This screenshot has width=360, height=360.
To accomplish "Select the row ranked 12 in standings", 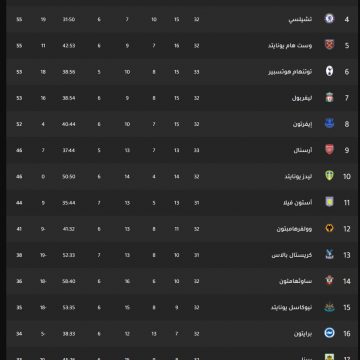I will (x=182, y=229).
